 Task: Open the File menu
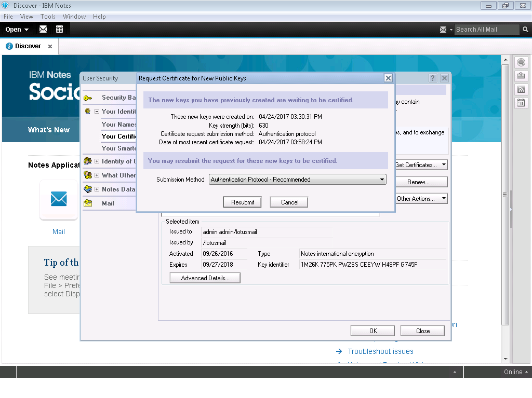8,17
